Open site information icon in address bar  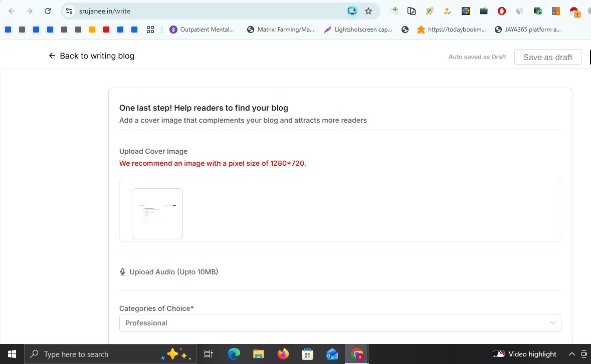click(69, 11)
